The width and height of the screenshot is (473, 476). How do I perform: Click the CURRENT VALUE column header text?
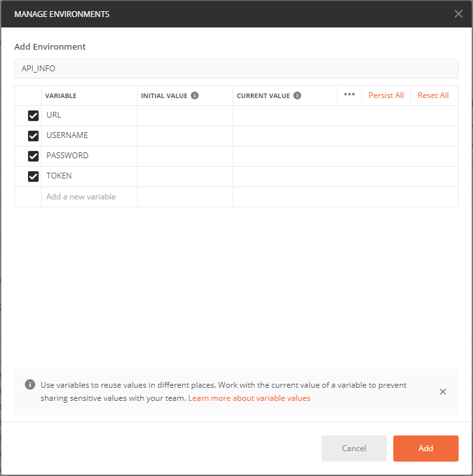pos(263,95)
